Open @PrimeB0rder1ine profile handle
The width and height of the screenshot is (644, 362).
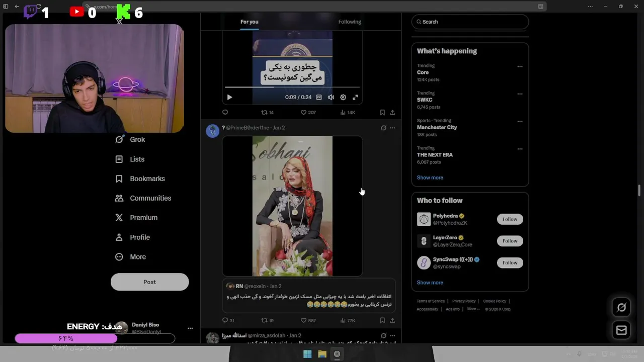[x=248, y=128]
